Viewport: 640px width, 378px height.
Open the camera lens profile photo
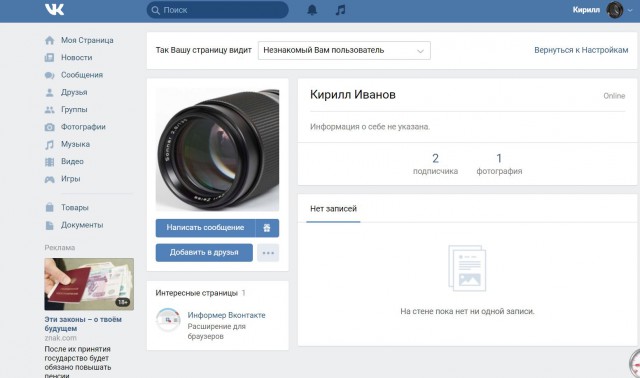tap(217, 149)
